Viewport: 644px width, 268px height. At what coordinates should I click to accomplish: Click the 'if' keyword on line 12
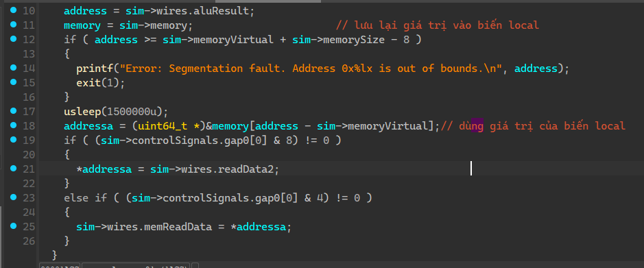click(x=70, y=40)
